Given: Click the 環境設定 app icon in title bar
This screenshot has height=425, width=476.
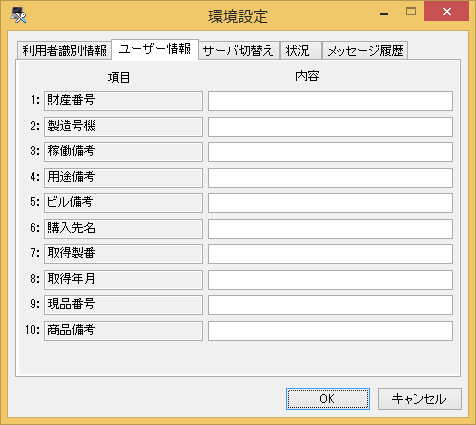Looking at the screenshot, I should pos(18,15).
